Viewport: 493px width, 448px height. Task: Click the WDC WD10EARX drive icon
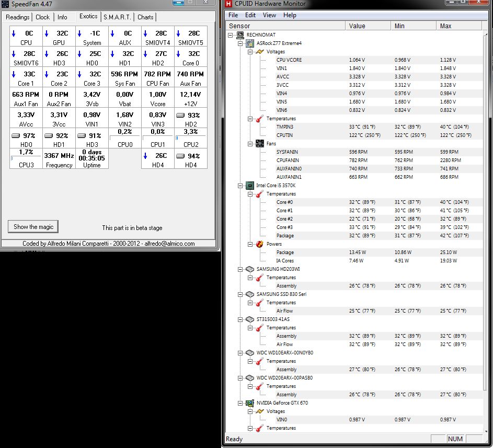pyautogui.click(x=250, y=353)
